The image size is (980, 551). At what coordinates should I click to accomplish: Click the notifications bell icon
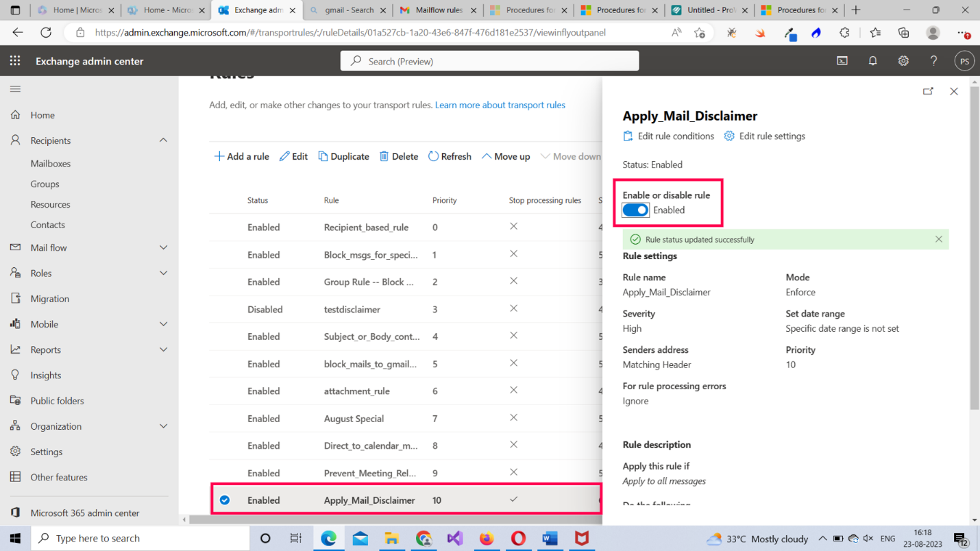(872, 61)
